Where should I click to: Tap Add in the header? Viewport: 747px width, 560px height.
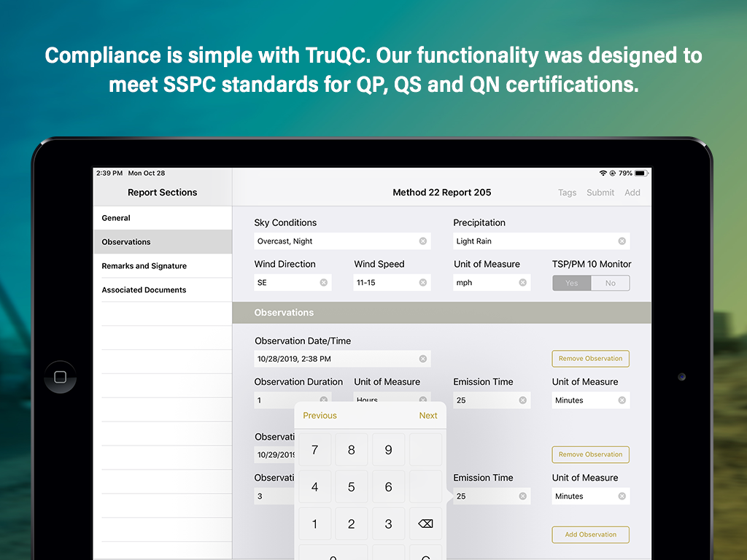point(632,192)
